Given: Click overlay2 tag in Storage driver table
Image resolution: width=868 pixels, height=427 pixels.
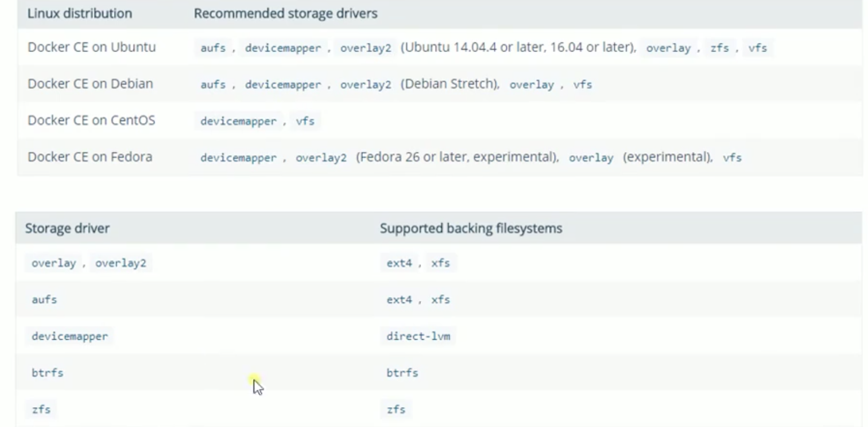Looking at the screenshot, I should click(121, 263).
